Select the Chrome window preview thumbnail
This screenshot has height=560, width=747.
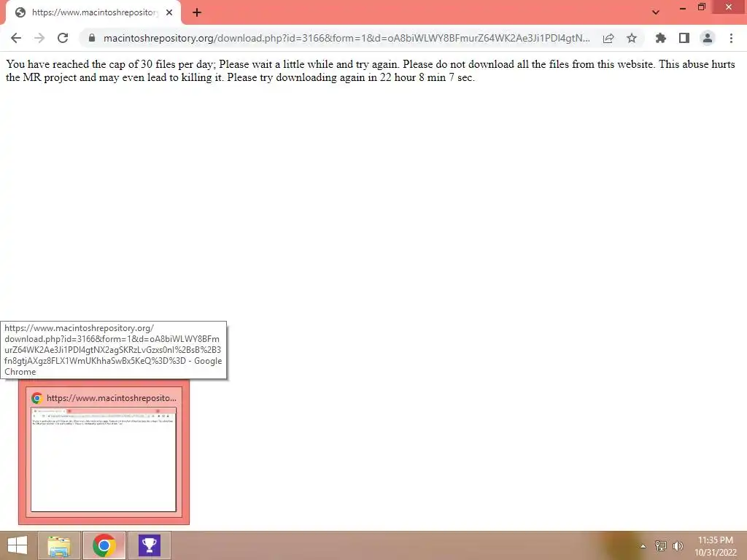pyautogui.click(x=104, y=459)
